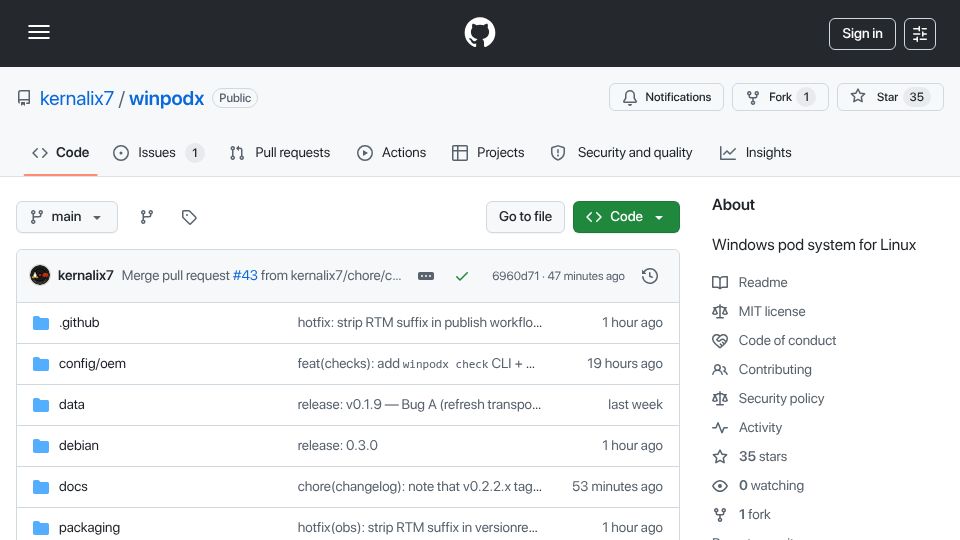The width and height of the screenshot is (960, 540).
Task: Open commit 'hotfix(obs): strip RTM suffix'
Action: [418, 528]
